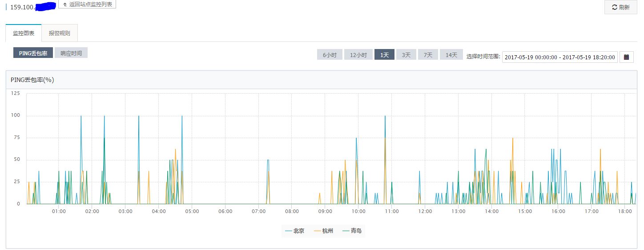
Task: Click 返回站点监控列表 back link
Action: point(87,4)
